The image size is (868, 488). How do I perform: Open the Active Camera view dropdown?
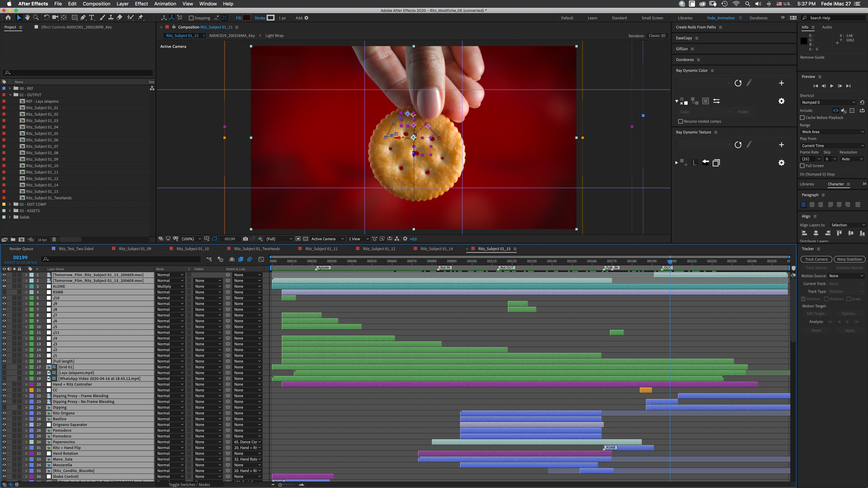tap(327, 239)
